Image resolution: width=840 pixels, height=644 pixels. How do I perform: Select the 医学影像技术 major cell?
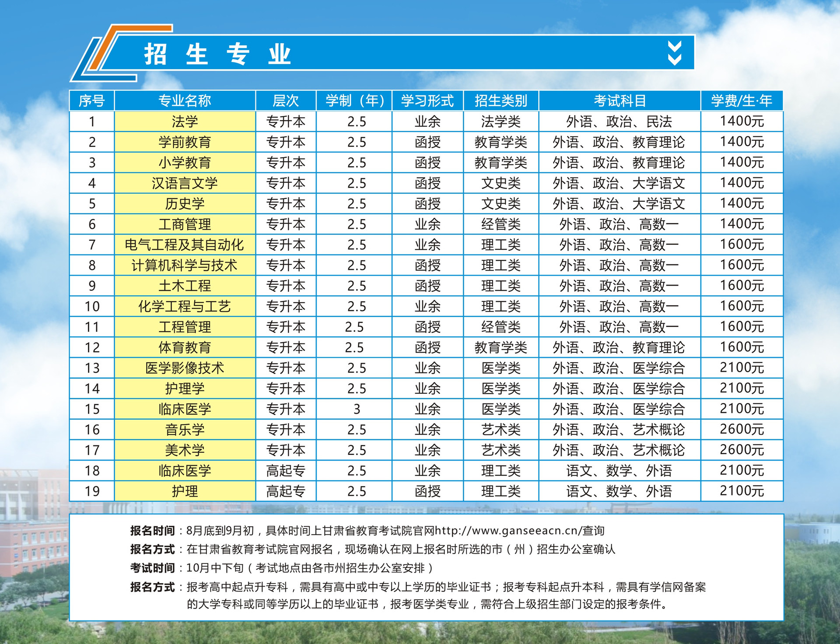[x=185, y=368]
